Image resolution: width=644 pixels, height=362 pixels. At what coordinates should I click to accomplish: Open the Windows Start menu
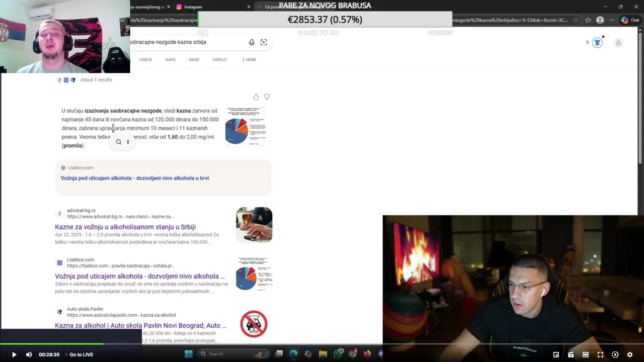tap(189, 354)
